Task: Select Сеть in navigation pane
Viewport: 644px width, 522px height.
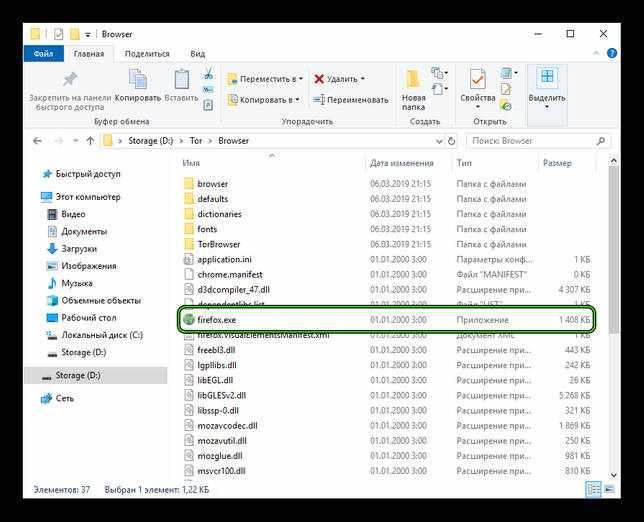Action: 57,398
